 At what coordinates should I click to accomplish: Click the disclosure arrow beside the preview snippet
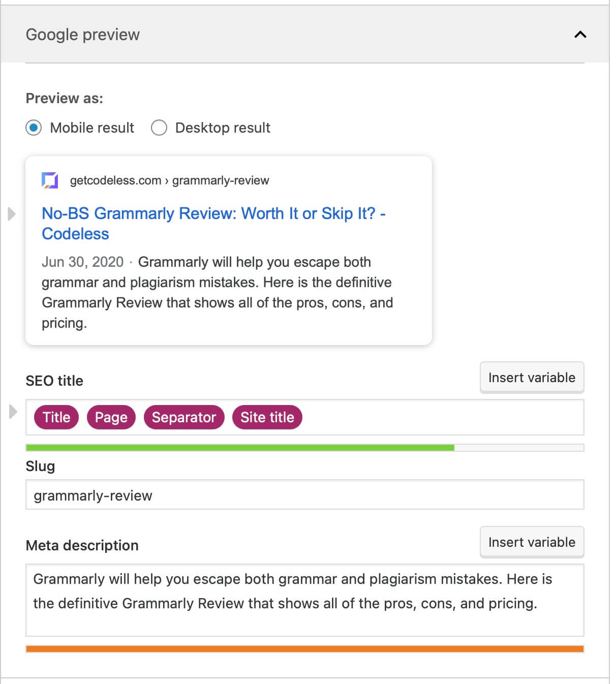coord(11,214)
